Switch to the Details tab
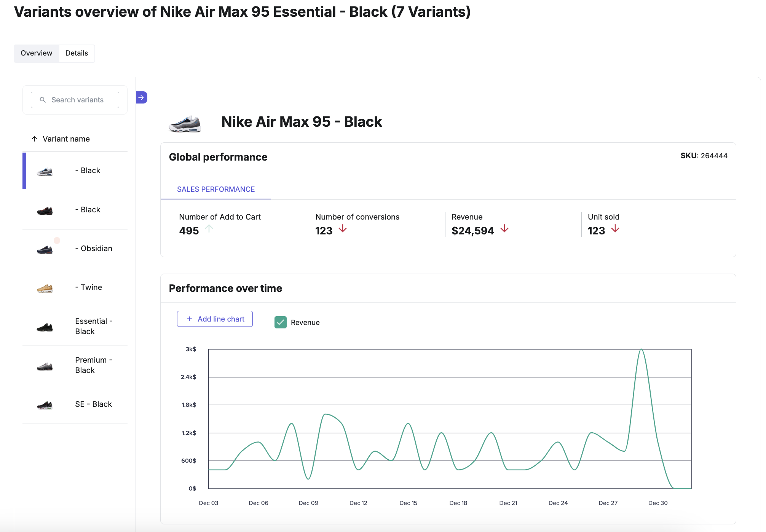766x532 pixels. coord(77,53)
